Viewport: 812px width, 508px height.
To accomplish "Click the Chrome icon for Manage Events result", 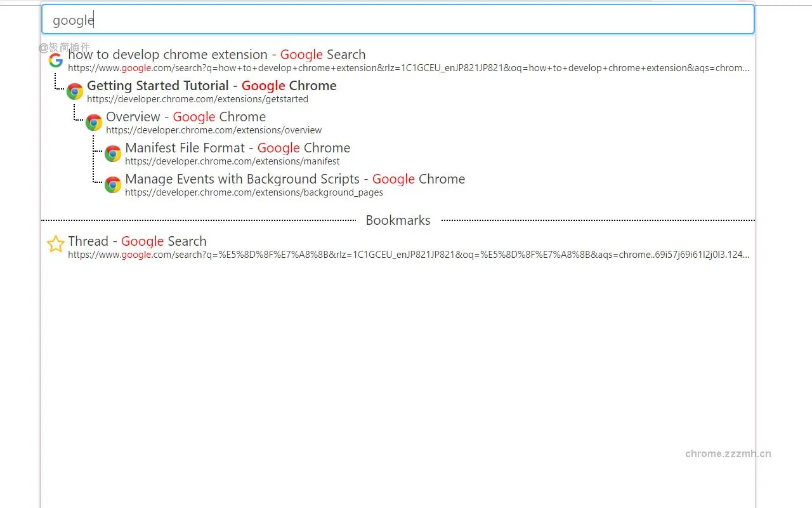I will pyautogui.click(x=112, y=184).
